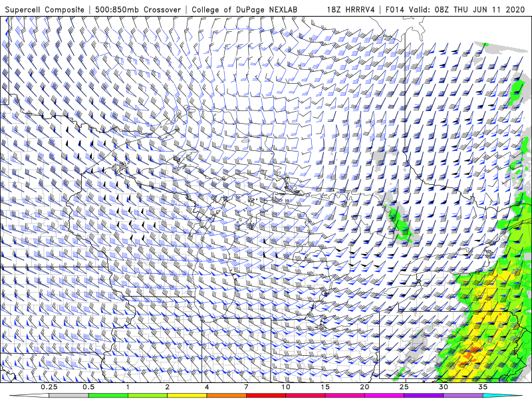Click the gray 0.25–0.5 colorbar segment

click(x=68, y=396)
